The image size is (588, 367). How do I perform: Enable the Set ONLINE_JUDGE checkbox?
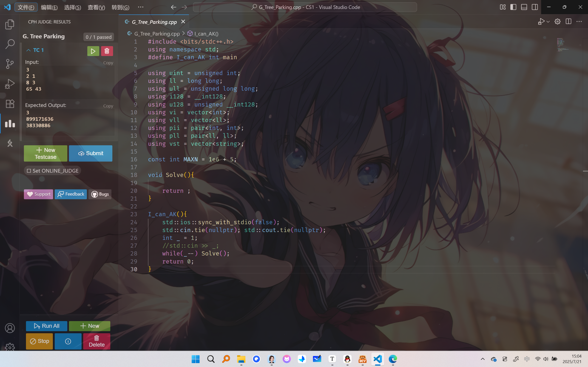29,171
